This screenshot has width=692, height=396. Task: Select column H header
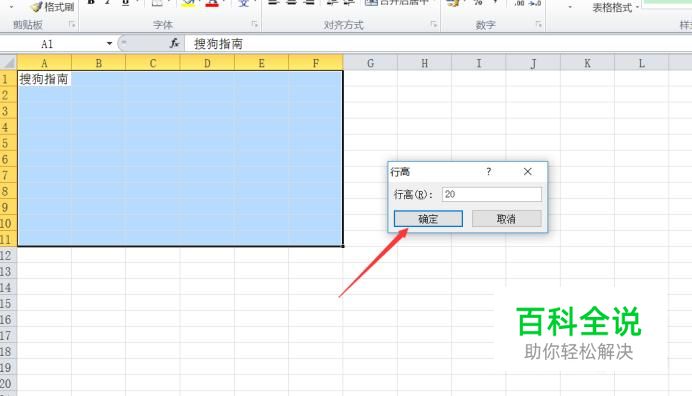[x=425, y=63]
